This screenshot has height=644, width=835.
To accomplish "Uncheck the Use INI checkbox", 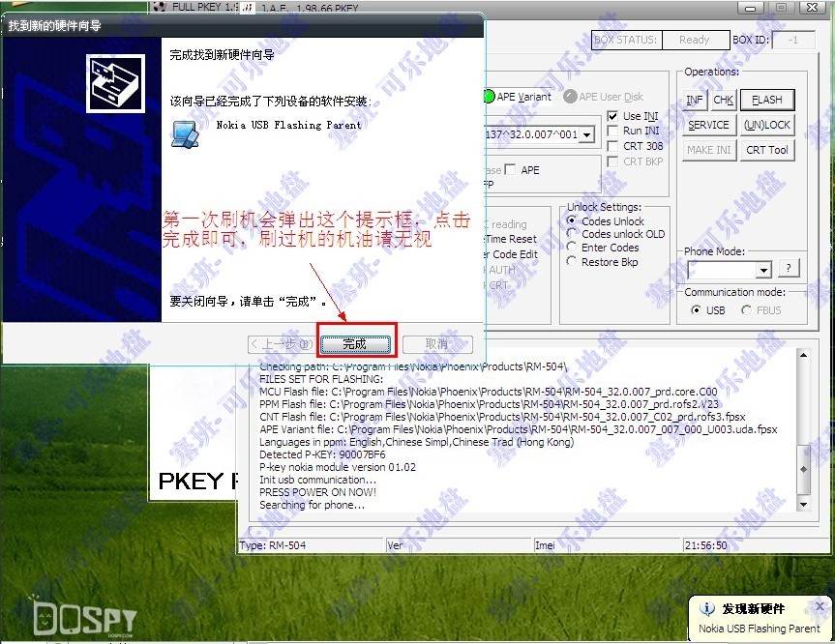I will tap(612, 116).
